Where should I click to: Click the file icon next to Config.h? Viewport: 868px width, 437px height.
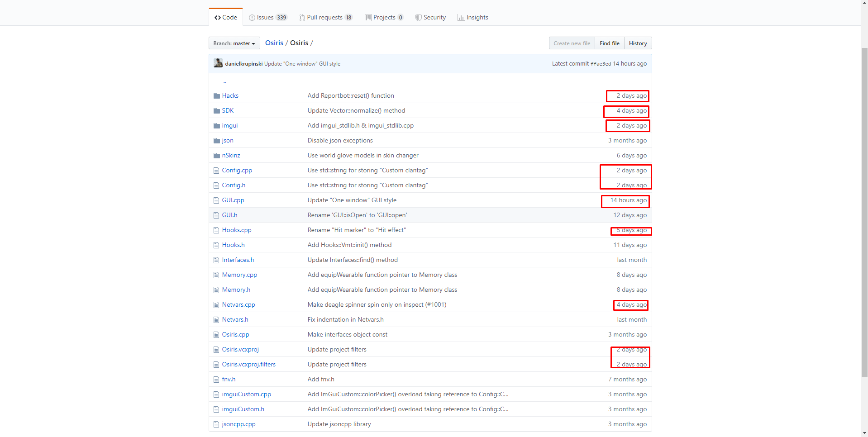tap(216, 185)
